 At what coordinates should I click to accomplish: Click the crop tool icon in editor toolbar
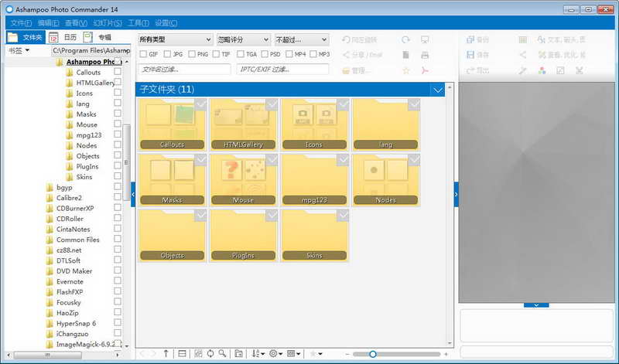579,70
